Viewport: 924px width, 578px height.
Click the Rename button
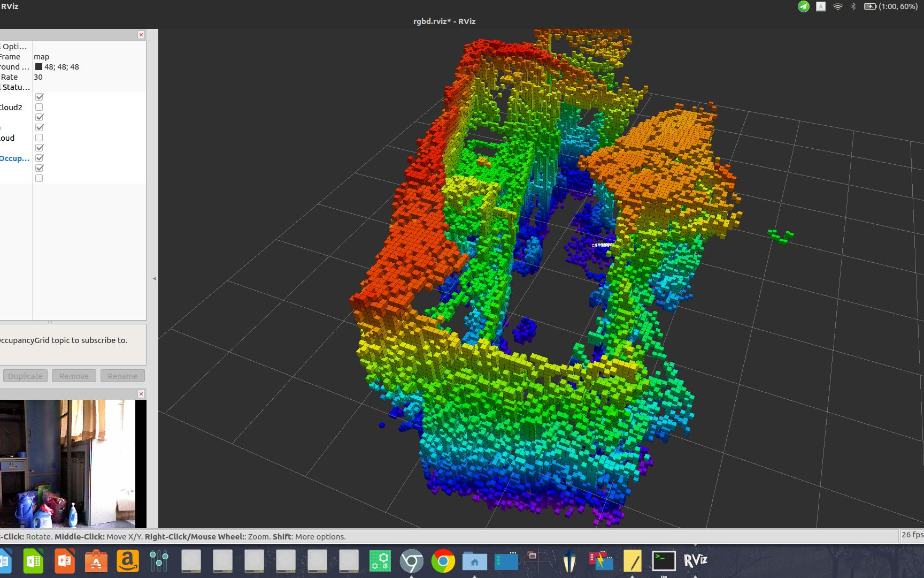(122, 376)
